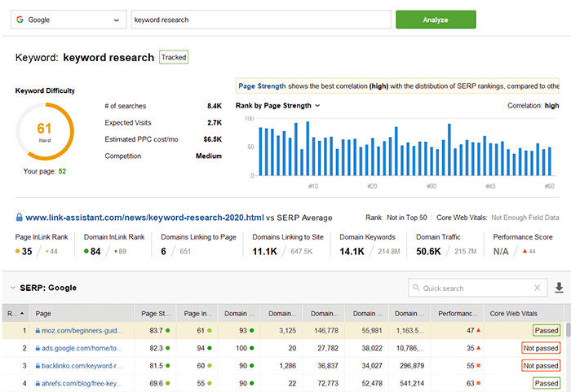Clear the Quick search with the X icon

[537, 288]
